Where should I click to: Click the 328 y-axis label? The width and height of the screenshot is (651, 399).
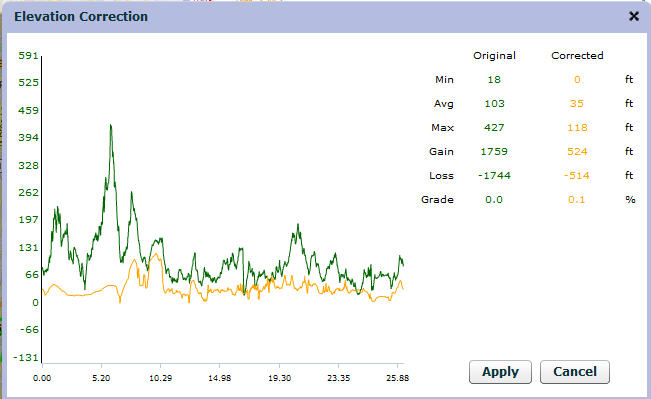28,165
